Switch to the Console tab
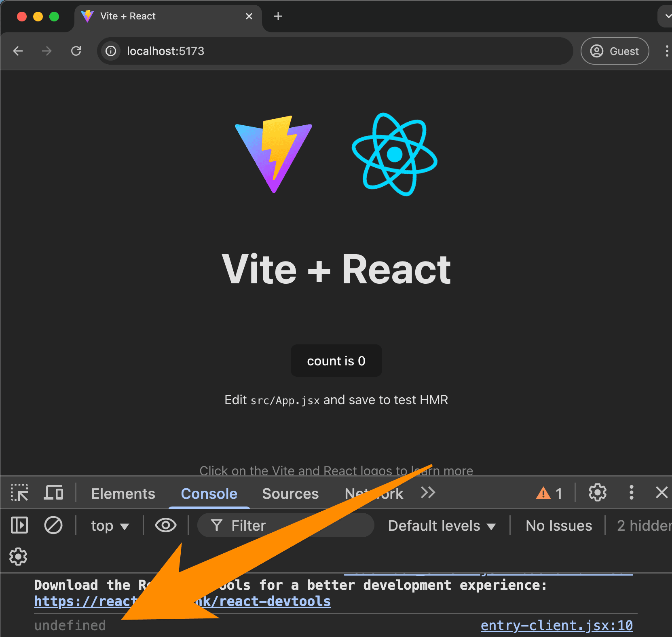Viewport: 672px width, 637px height. tap(209, 494)
